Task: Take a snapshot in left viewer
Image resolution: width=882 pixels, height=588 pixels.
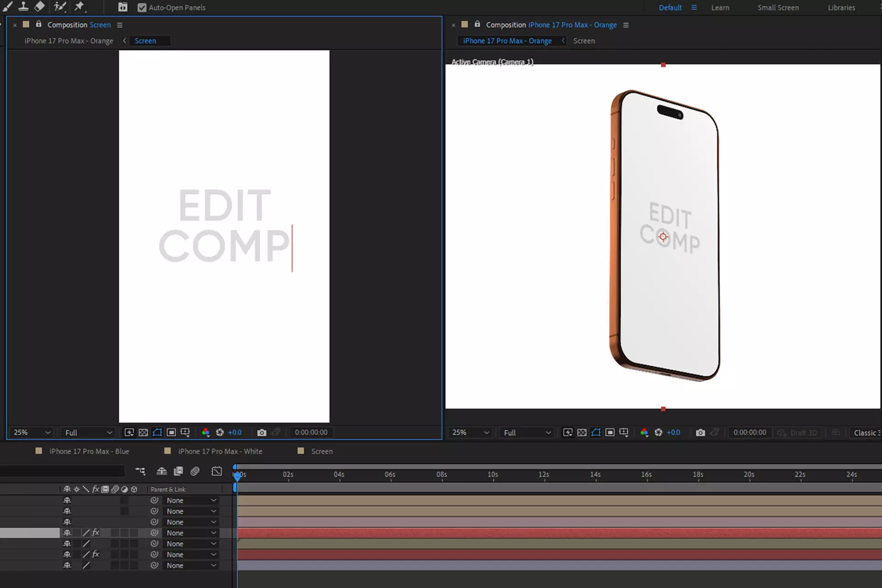Action: pyautogui.click(x=261, y=432)
